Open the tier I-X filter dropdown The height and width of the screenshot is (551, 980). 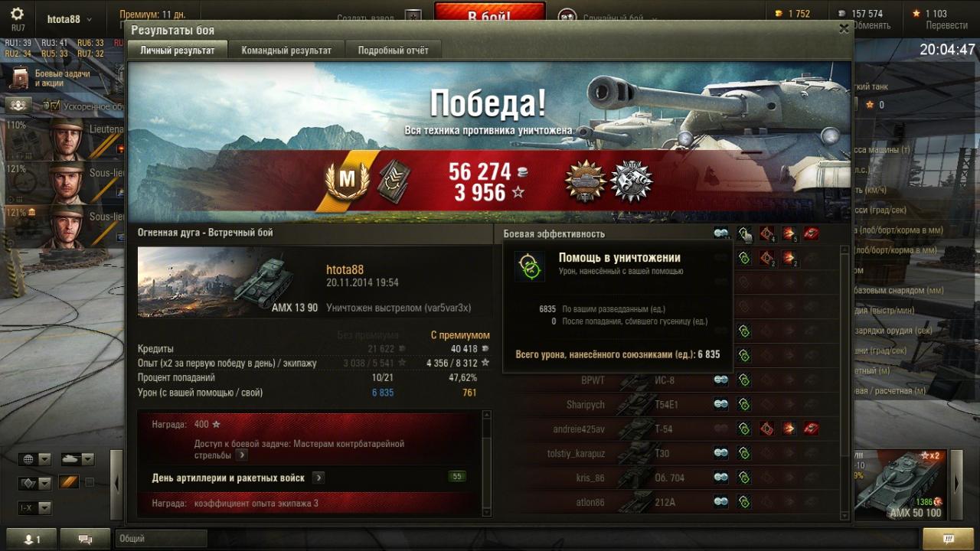pyautogui.click(x=34, y=507)
